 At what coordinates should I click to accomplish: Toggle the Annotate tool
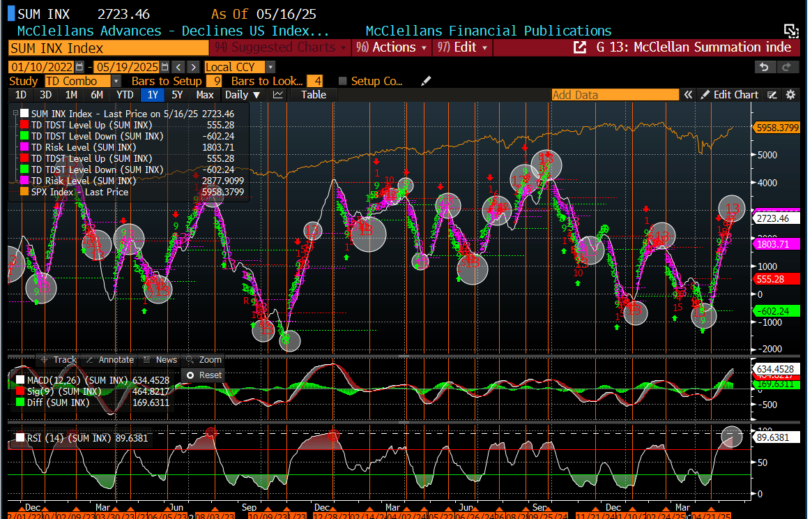click(109, 360)
